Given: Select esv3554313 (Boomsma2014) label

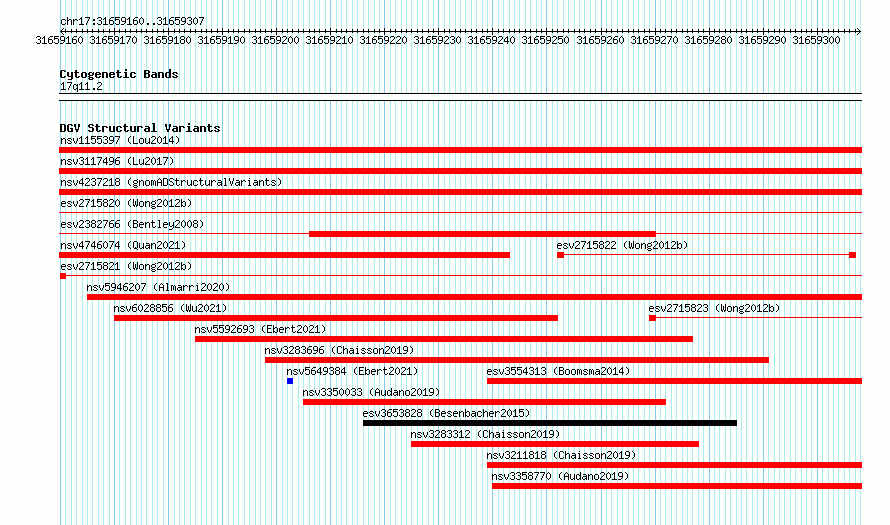Looking at the screenshot, I should tap(559, 371).
